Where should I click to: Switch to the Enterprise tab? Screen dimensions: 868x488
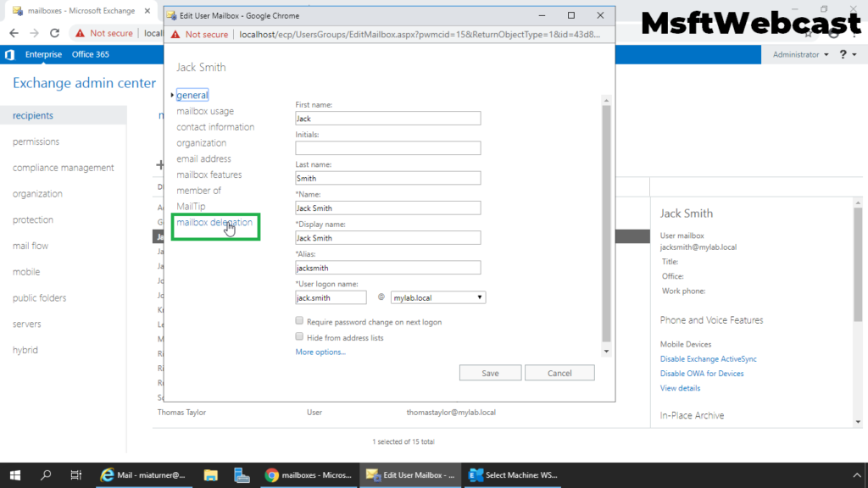point(43,54)
